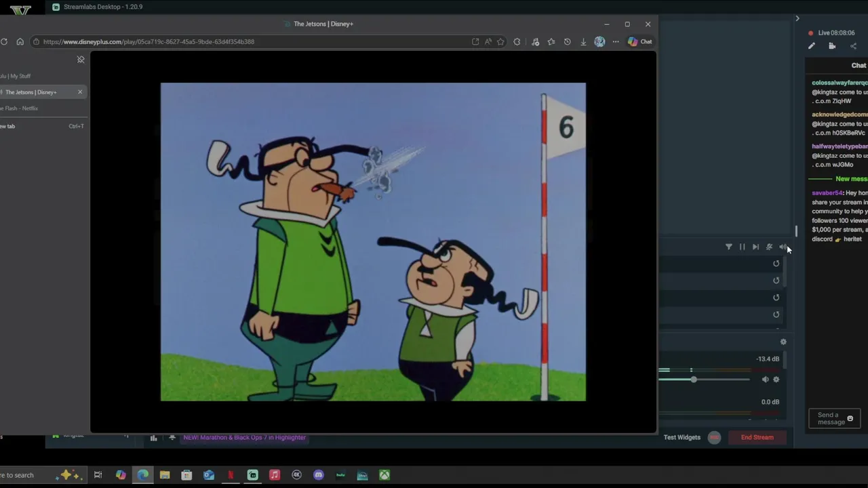The image size is (868, 488).
Task: Go to browser home page
Action: point(20,42)
